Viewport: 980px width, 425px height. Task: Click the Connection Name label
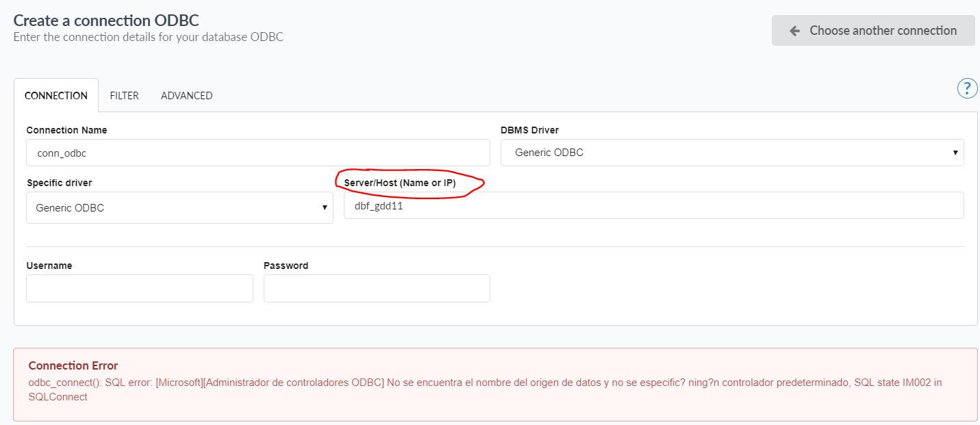pyautogui.click(x=66, y=130)
